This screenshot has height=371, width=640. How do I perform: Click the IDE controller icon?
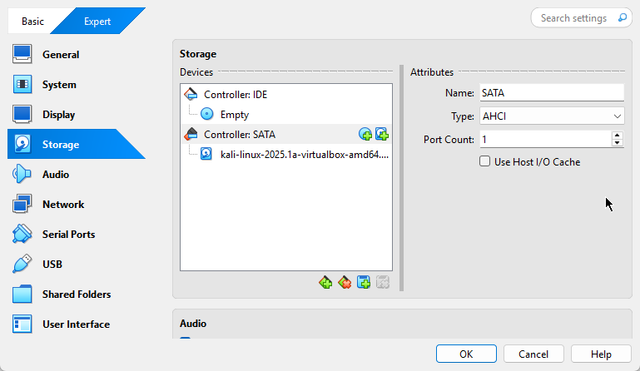coord(191,94)
